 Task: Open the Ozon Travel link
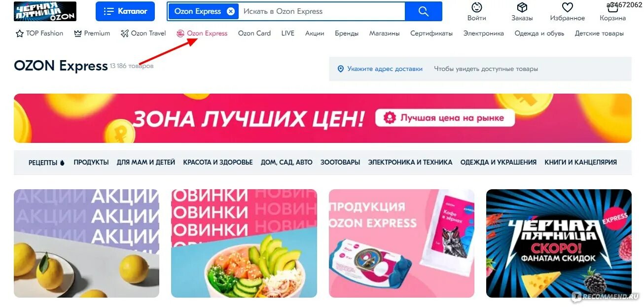click(x=143, y=34)
